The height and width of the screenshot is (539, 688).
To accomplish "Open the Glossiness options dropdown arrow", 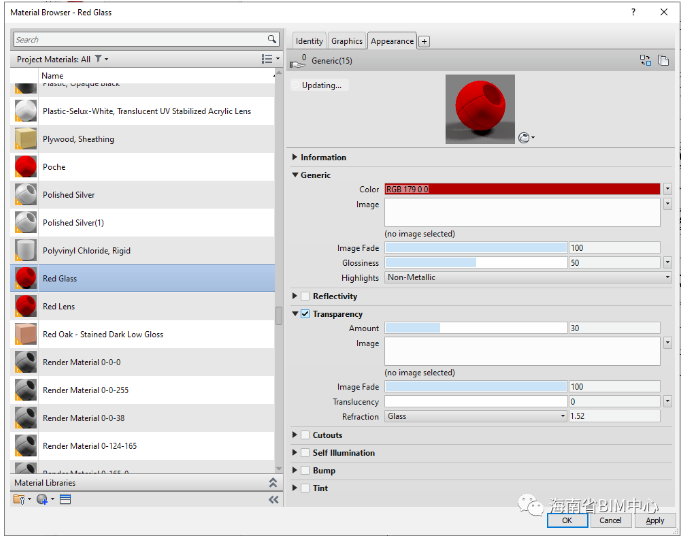I will [669, 263].
